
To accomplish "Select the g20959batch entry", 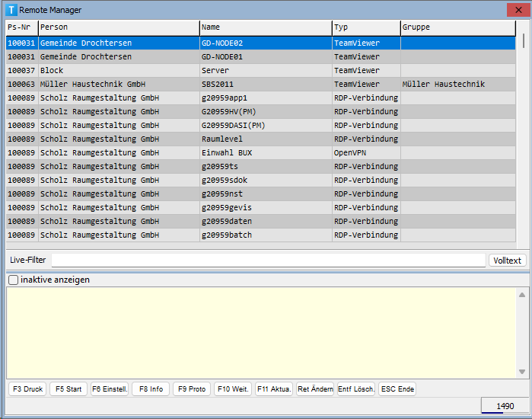I will point(260,235).
